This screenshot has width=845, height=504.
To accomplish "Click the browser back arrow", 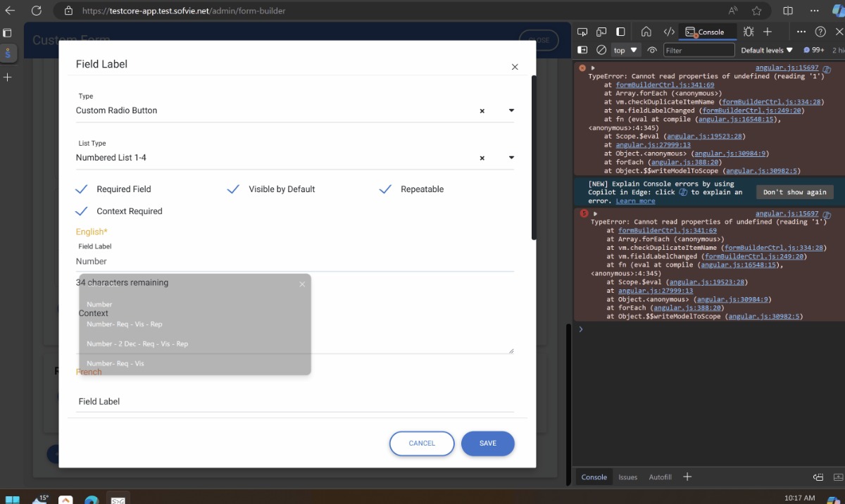I will 10,11.
